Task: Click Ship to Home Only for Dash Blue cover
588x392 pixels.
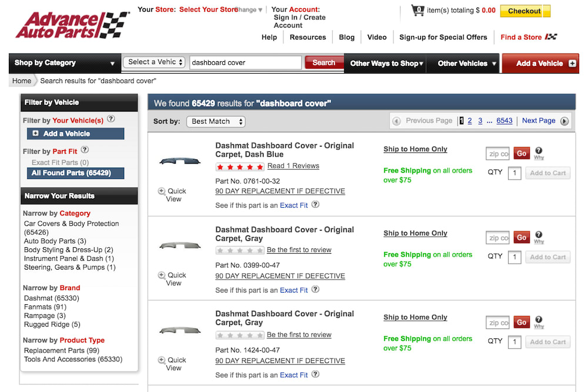Action: pos(415,149)
